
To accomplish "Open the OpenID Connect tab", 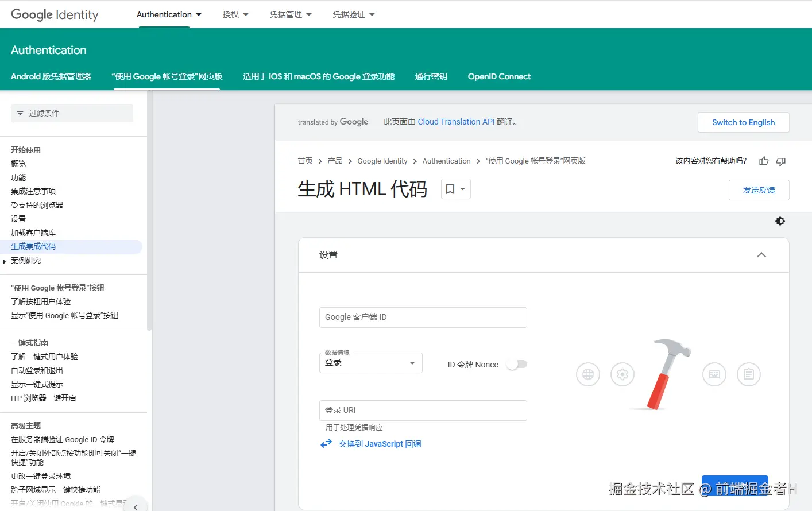I will [x=499, y=76].
